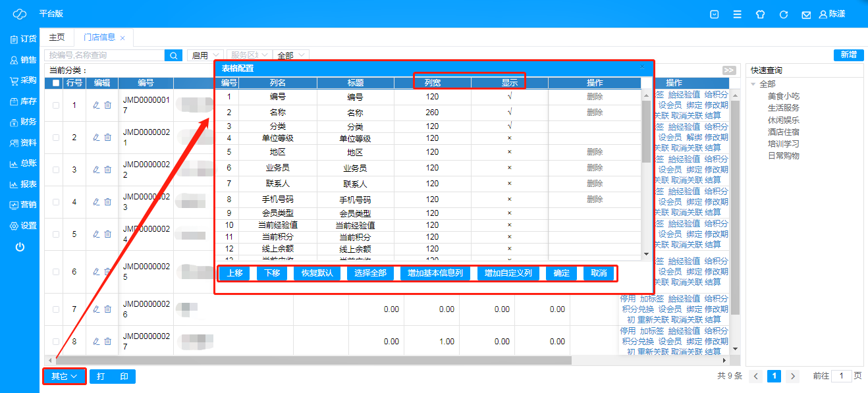Screen dimensions: 868x393
Task: Click the 下移 button
Action: pos(272,273)
